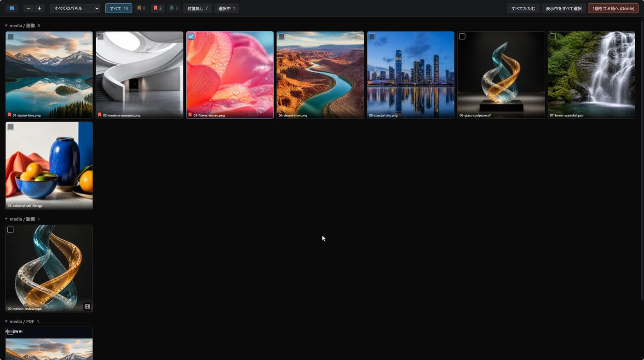Tick the checkbox on 09-motion-review.mp4
The image size is (644, 360).
click(x=11, y=230)
